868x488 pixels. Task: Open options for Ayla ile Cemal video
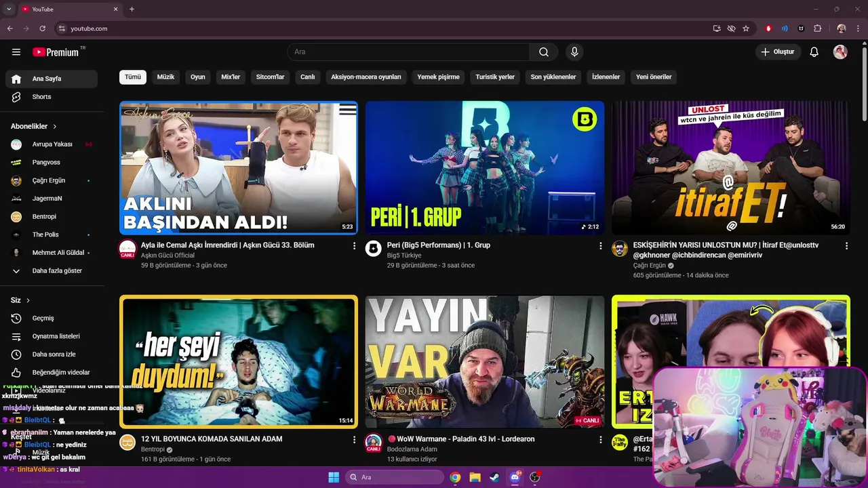click(354, 246)
